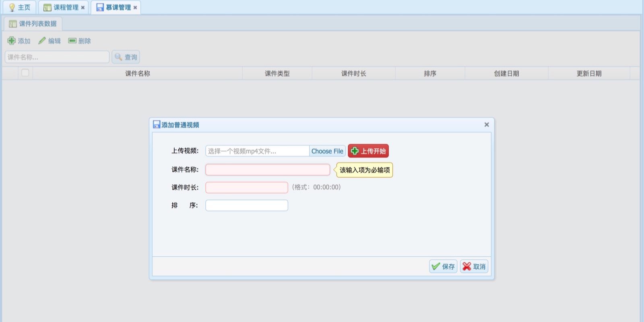Click the 课件时长 duration input field
The image size is (644, 322).
click(246, 187)
